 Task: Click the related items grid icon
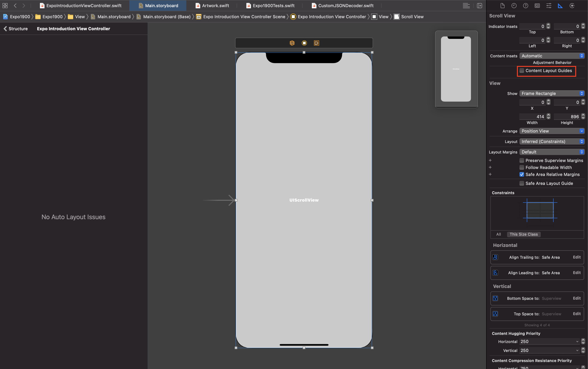(5, 5)
